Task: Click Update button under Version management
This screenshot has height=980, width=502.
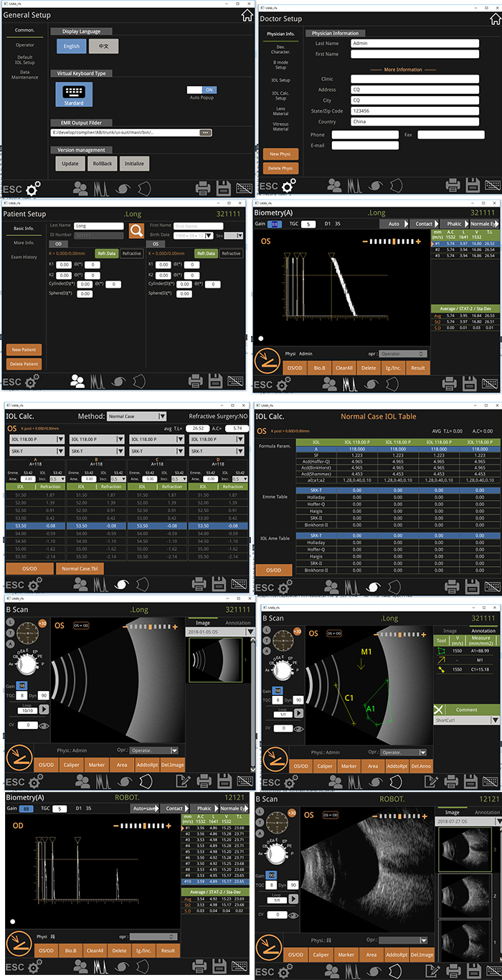Action: click(x=71, y=164)
